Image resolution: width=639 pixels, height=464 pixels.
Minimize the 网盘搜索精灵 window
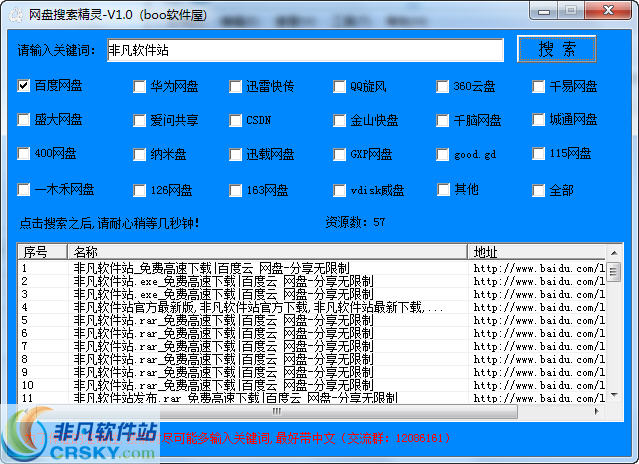(543, 11)
